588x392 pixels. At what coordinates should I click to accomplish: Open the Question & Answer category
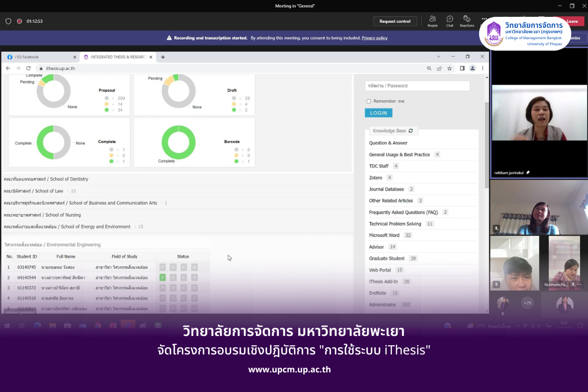coord(388,143)
